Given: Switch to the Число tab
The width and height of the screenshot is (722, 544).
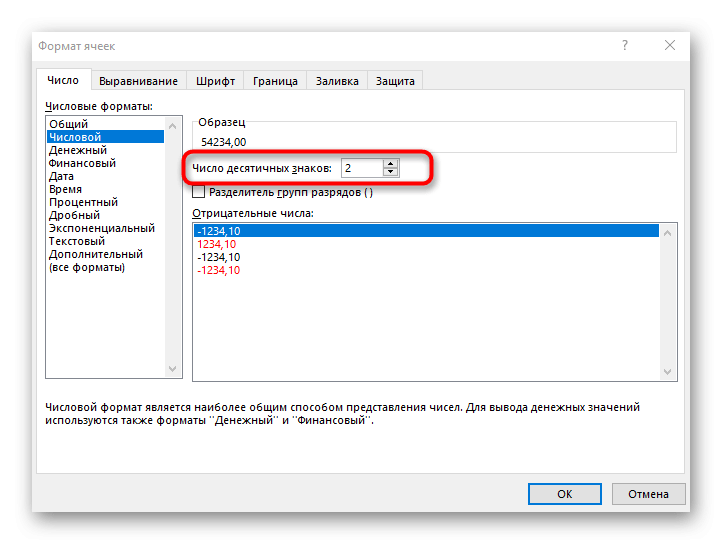Looking at the screenshot, I should [x=63, y=80].
